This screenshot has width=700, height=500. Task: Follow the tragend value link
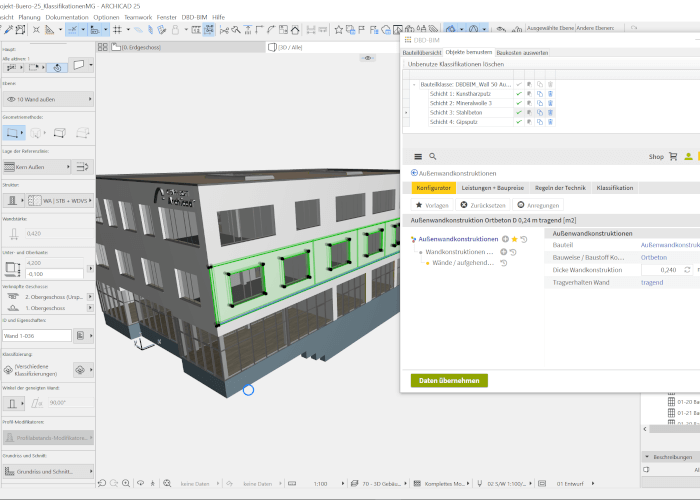652,283
